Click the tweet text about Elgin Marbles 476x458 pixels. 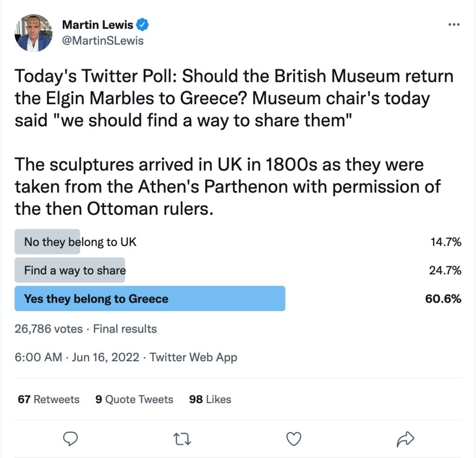(x=232, y=98)
